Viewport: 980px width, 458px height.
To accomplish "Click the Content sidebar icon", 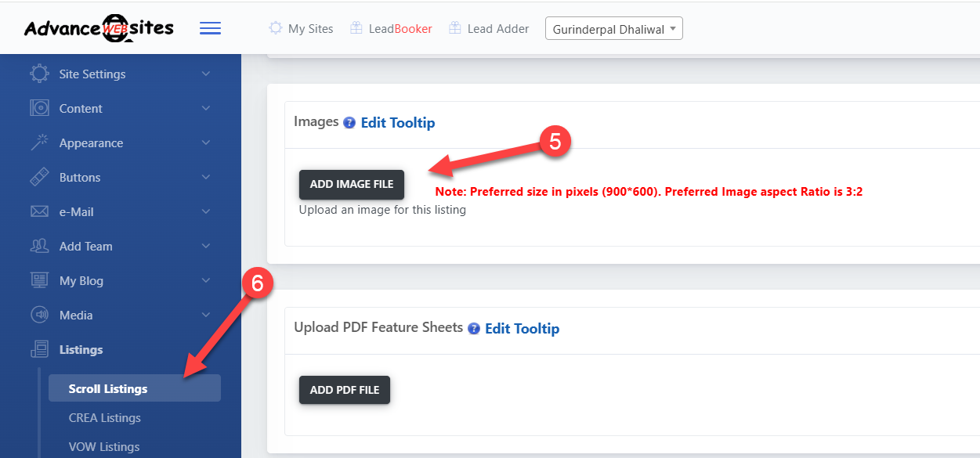I will pos(39,108).
